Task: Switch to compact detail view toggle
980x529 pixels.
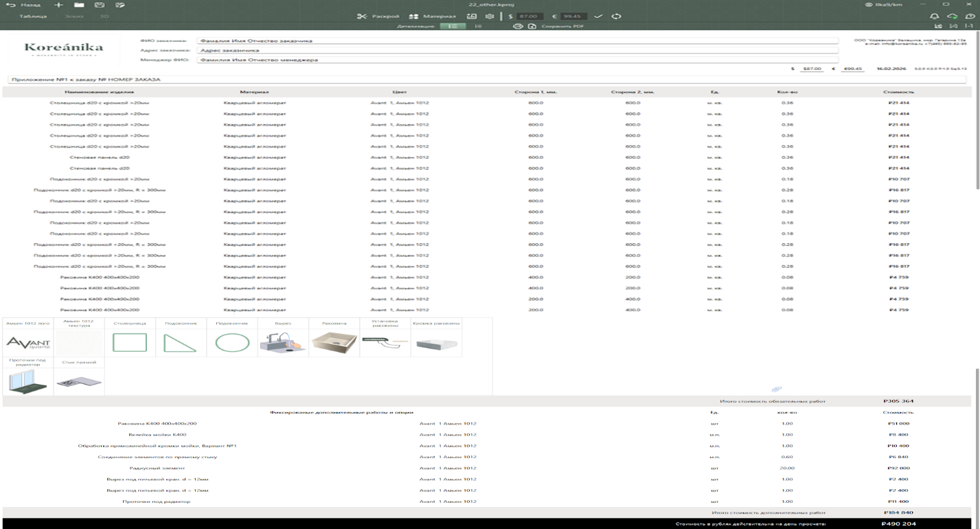Action: click(x=478, y=26)
